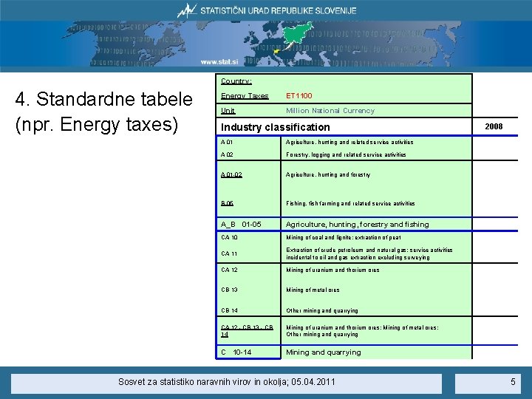Click the Statistical Office logo icon
The width and height of the screenshot is (532, 399).
187,10
